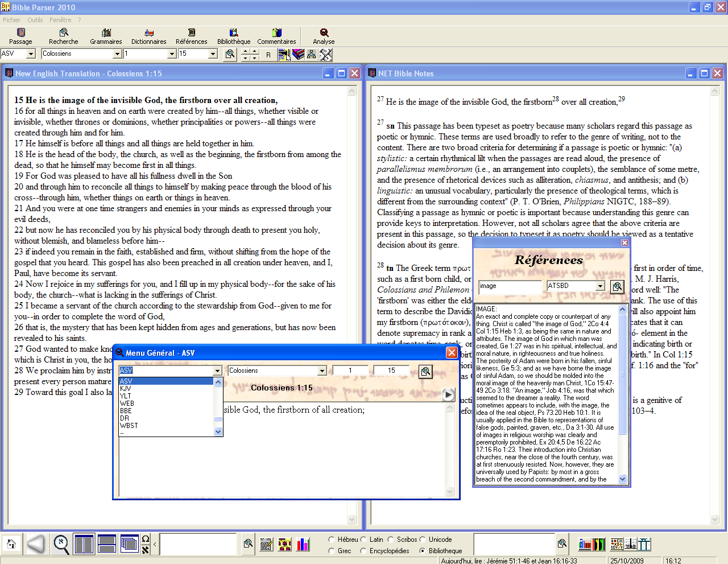Open the Recherche search tool

(x=64, y=36)
